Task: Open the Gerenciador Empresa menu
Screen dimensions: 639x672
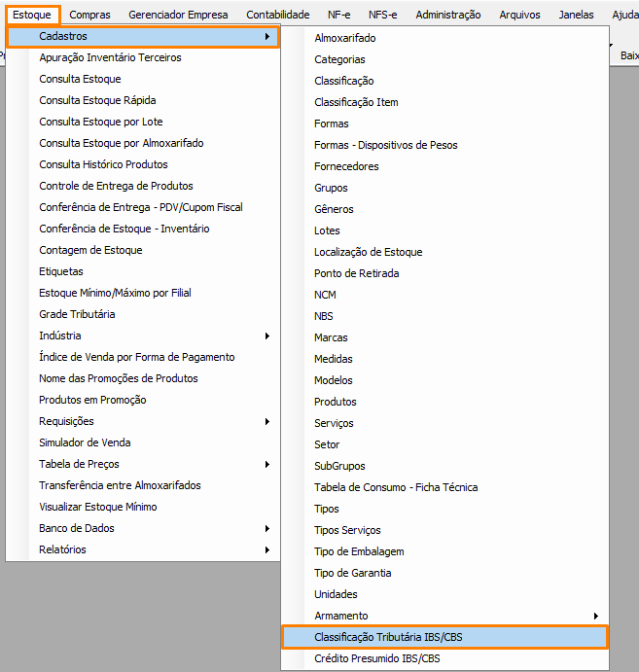Action: pyautogui.click(x=178, y=15)
